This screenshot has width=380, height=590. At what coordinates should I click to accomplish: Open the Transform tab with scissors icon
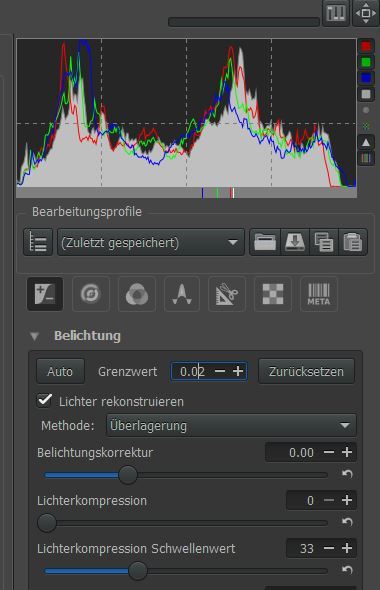pyautogui.click(x=227, y=294)
